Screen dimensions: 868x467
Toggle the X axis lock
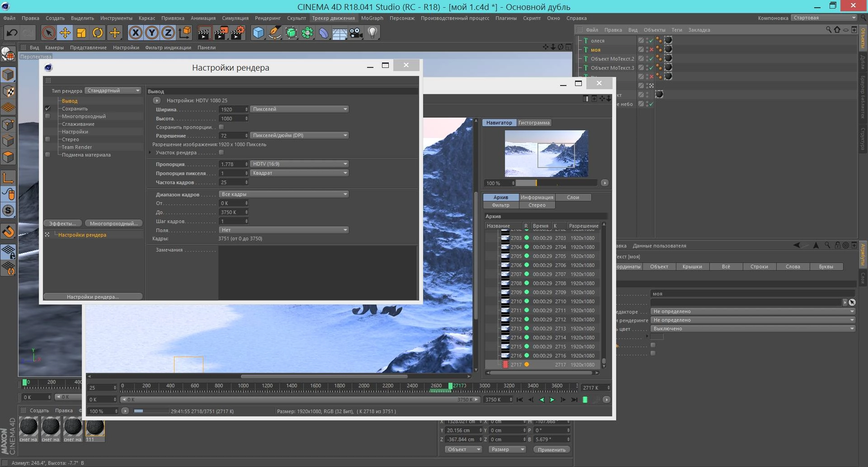135,33
